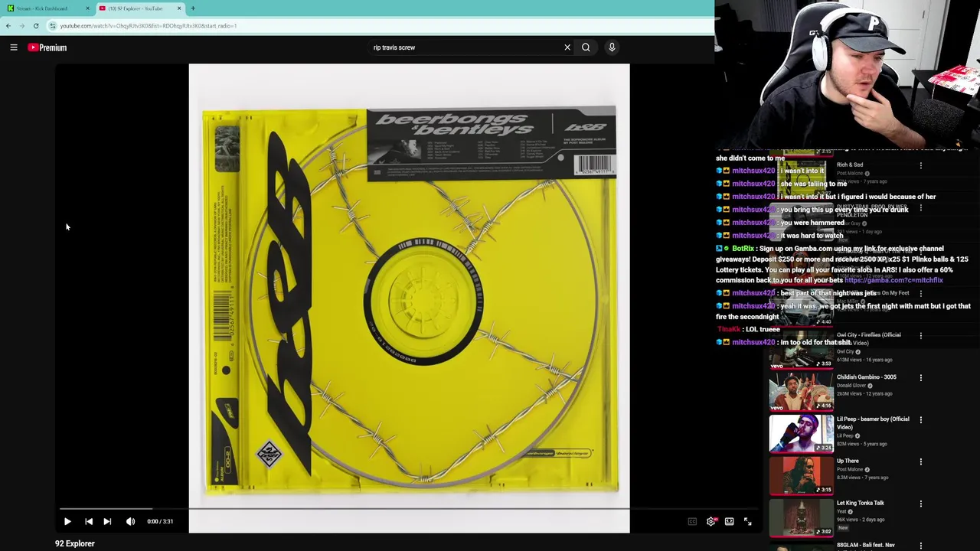Go to YouTube Premium home logo

(x=47, y=47)
